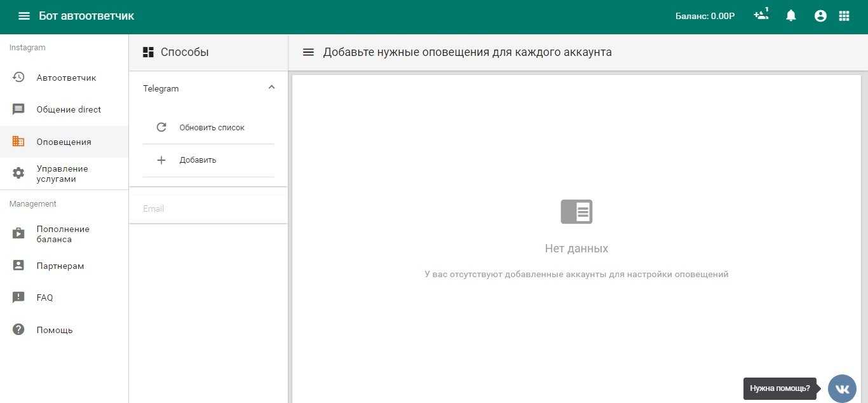Click the Баланс: 0.00Р indicator
Viewport: 868px width, 403px height.
(705, 16)
